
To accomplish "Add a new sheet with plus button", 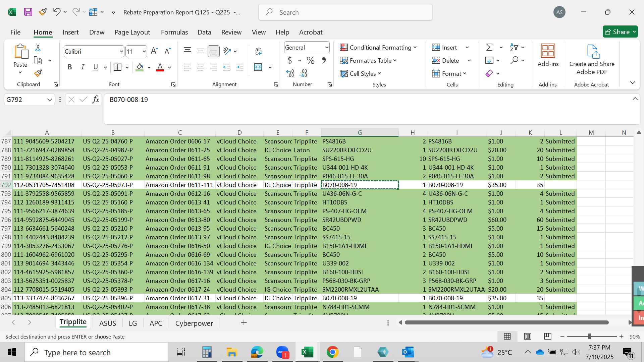I will (x=244, y=322).
